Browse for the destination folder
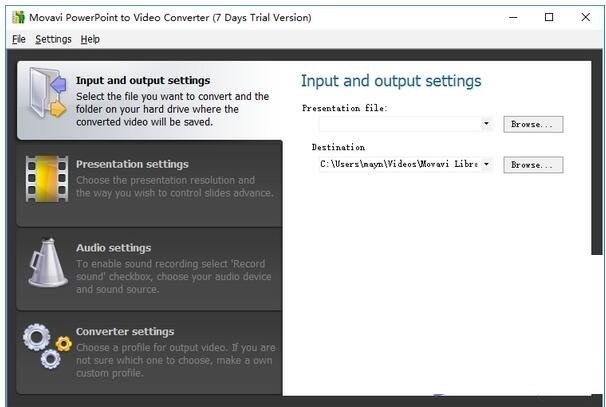Viewport: 606px width, 407px height. click(x=533, y=165)
